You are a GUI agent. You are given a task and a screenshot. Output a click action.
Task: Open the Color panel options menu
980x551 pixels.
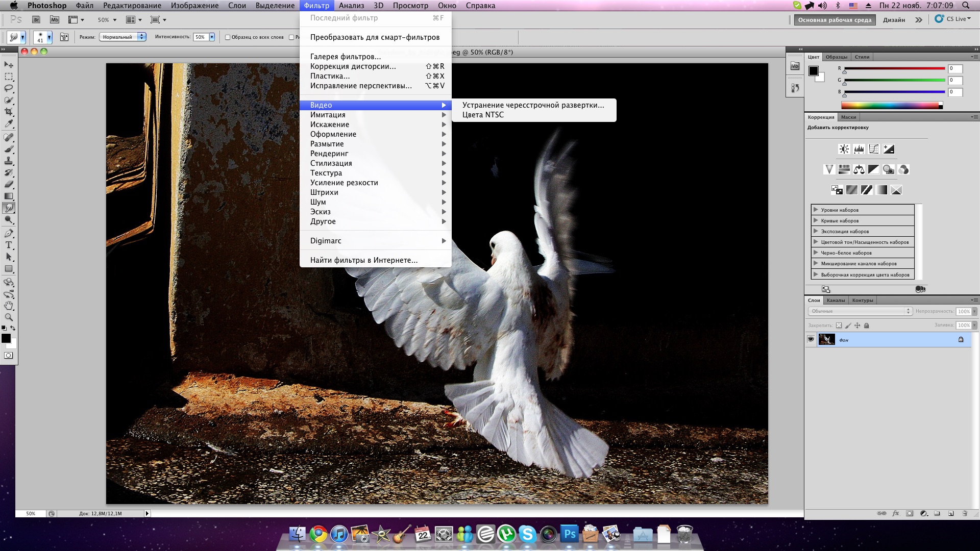click(974, 57)
